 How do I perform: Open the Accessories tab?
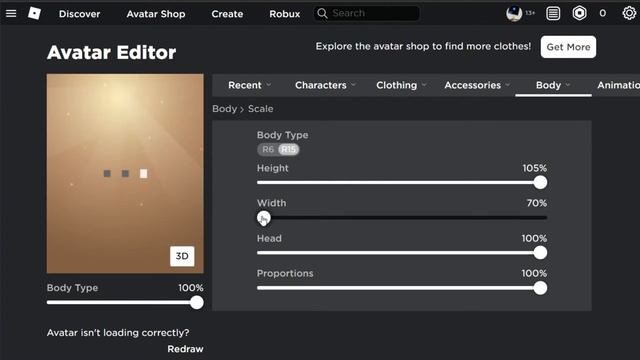(473, 85)
